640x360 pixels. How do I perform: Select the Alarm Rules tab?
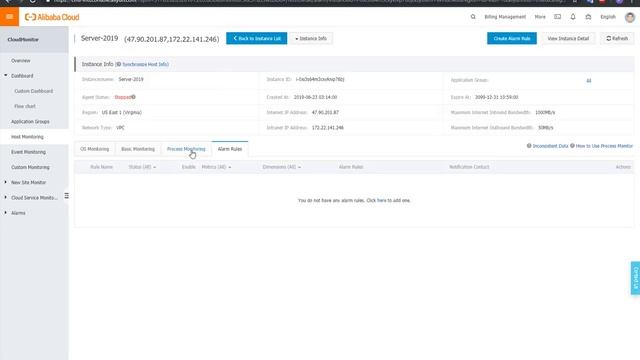click(230, 149)
